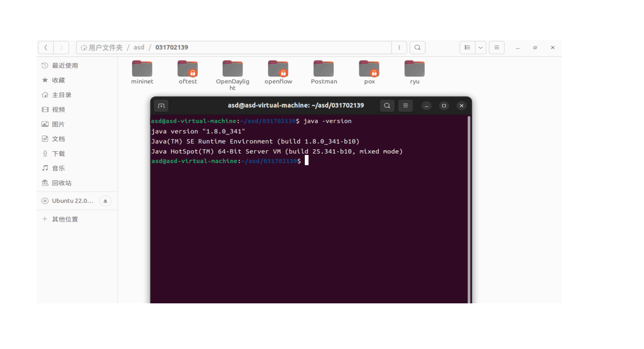644x349 pixels.
Task: Close the terminal window
Action: (461, 106)
